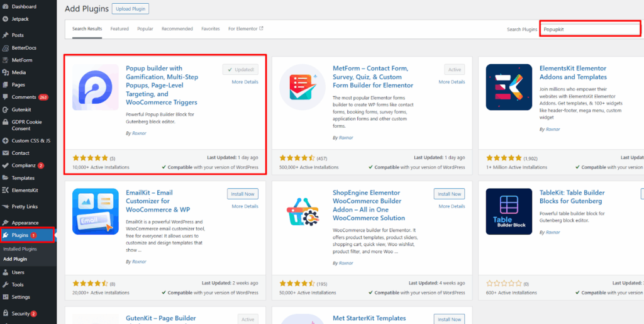Switch to the Featured tab
This screenshot has width=644, height=324.
[x=119, y=29]
